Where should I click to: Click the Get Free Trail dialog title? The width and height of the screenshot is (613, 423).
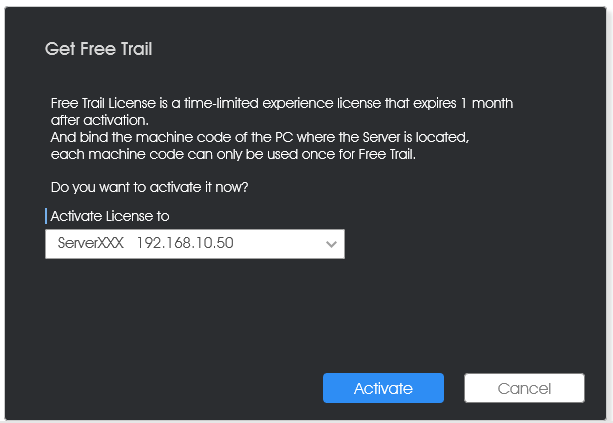[99, 49]
